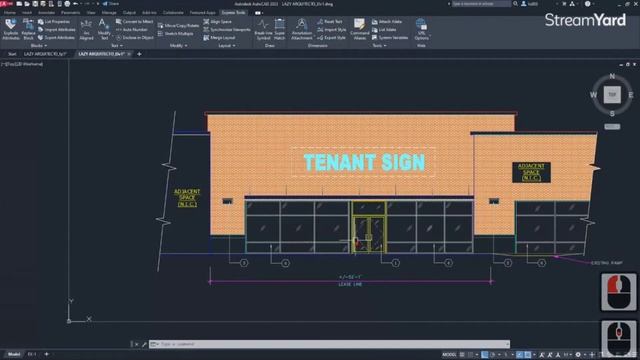Switch to the Insert ribbon tab
Screen dimensions: 640x360
coord(27,13)
